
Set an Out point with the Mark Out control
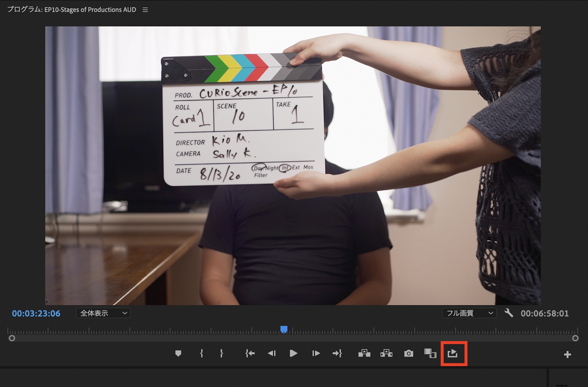tap(221, 353)
